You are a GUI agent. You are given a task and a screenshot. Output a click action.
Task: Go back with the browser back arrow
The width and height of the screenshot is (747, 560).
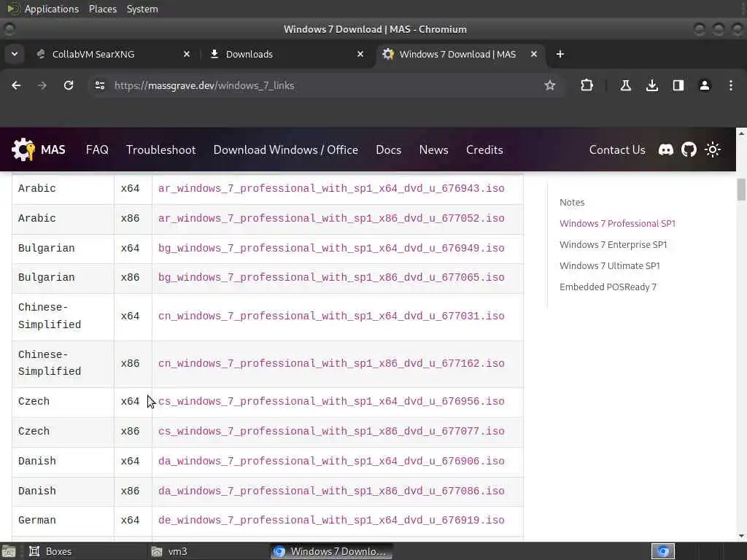[16, 85]
